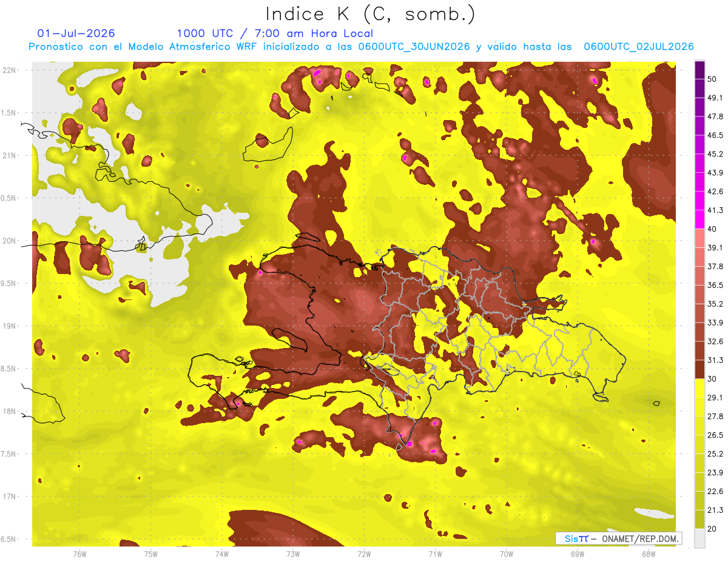Click the "42.6" color scale value
Image resolution: width=728 pixels, height=562 pixels.
pyautogui.click(x=715, y=192)
